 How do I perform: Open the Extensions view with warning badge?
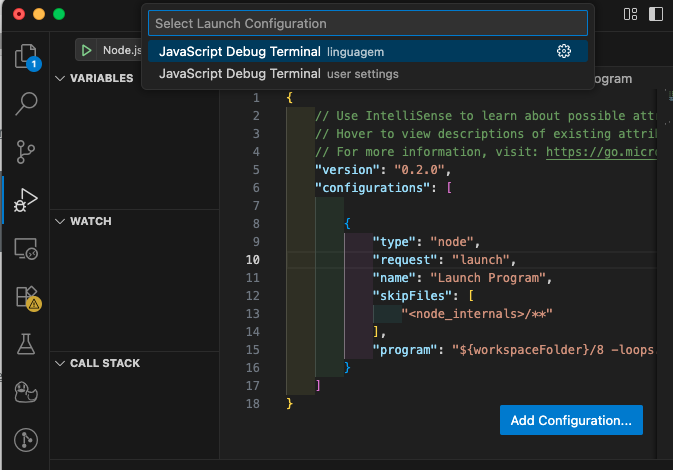coord(27,297)
